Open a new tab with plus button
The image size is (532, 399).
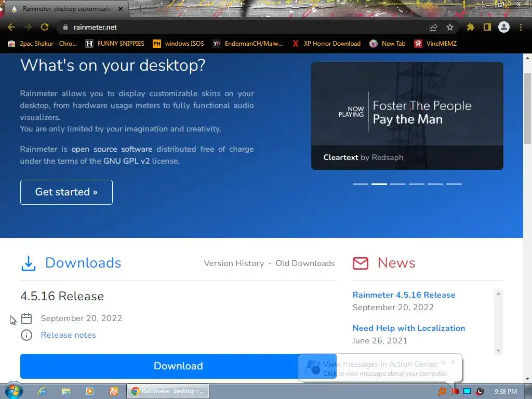(x=140, y=9)
